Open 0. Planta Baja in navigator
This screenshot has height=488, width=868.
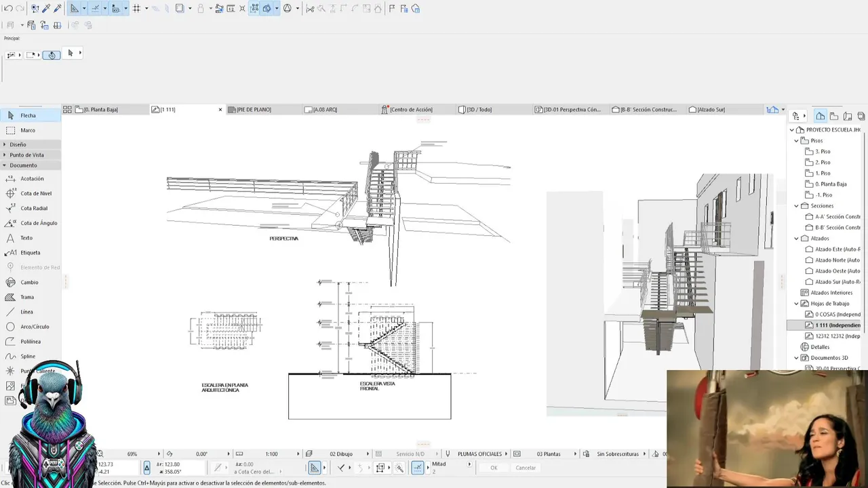[x=831, y=184]
